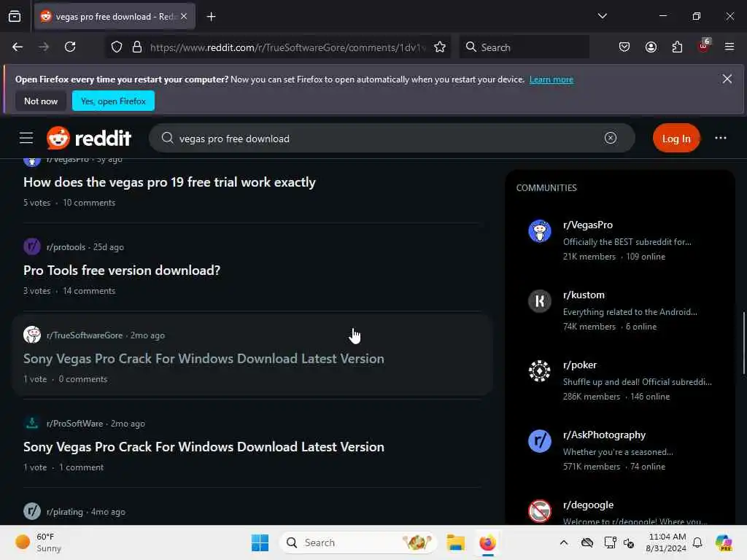The height and width of the screenshot is (560, 747).
Task: Open the Extensions puzzle icon
Action: 677,47
